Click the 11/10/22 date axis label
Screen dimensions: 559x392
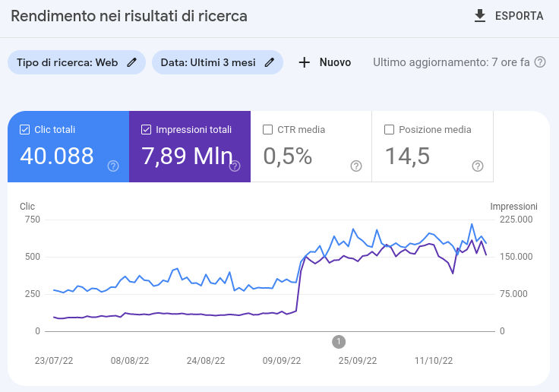coord(434,361)
